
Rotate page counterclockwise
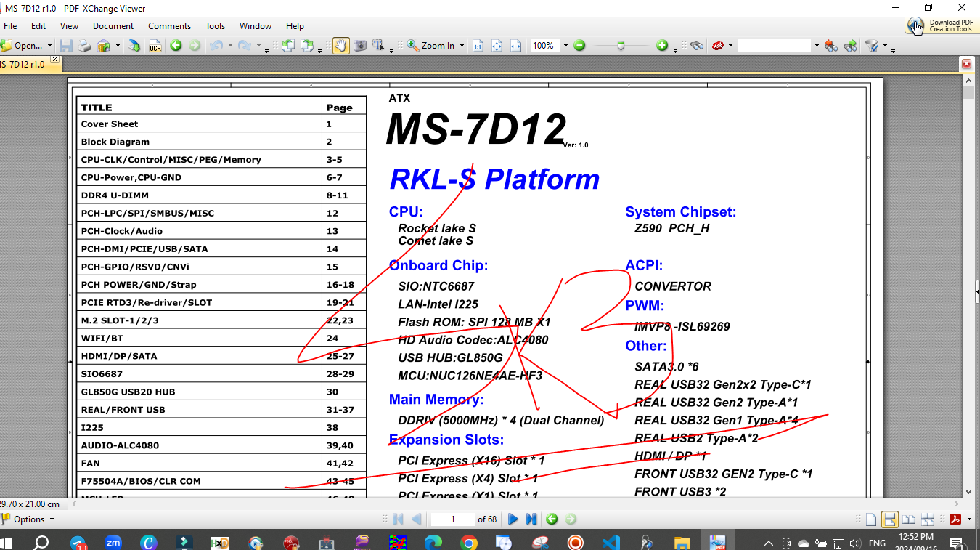288,46
